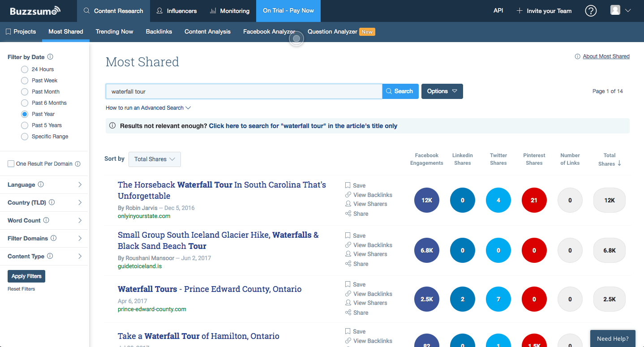Click the Buzzsumo logo

point(35,11)
